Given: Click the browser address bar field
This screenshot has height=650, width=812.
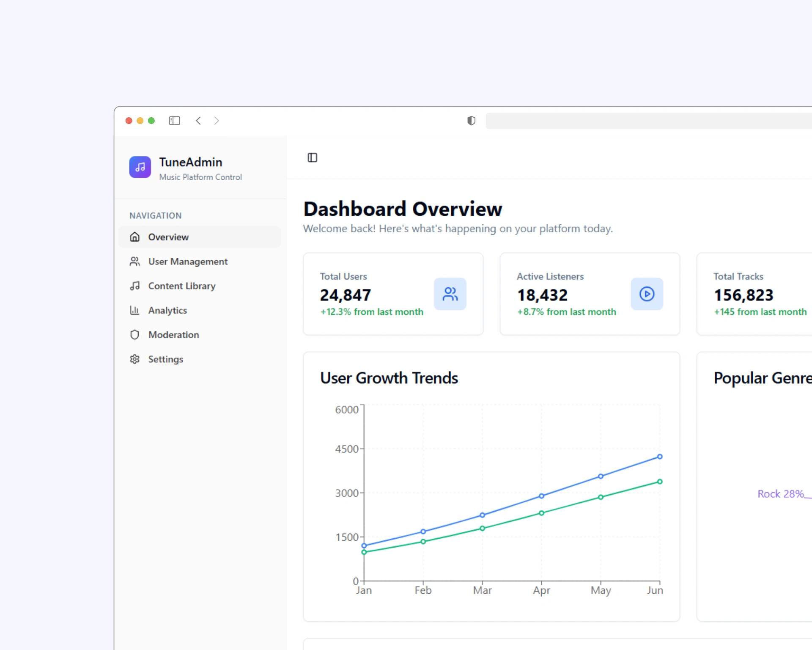Looking at the screenshot, I should click(x=649, y=121).
